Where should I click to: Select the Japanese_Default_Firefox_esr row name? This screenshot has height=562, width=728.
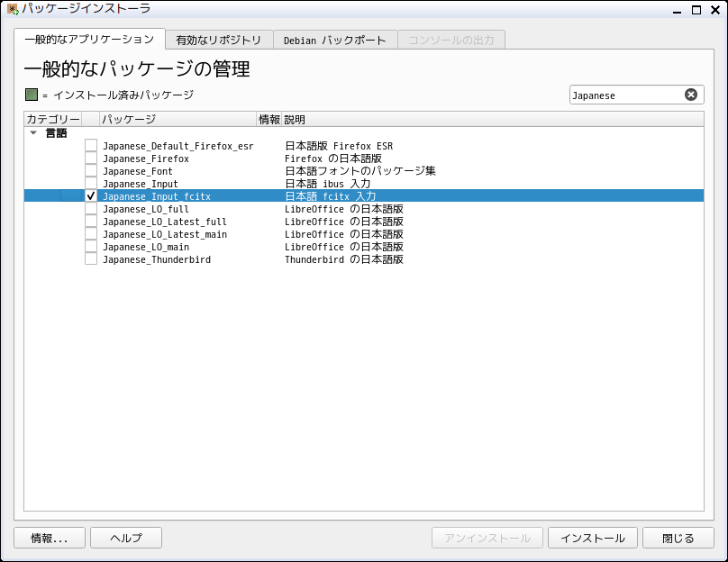tap(178, 146)
